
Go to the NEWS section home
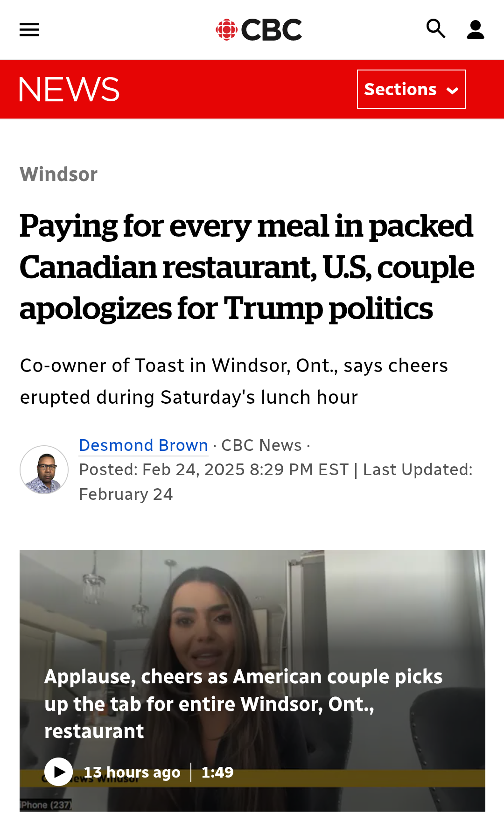click(69, 89)
